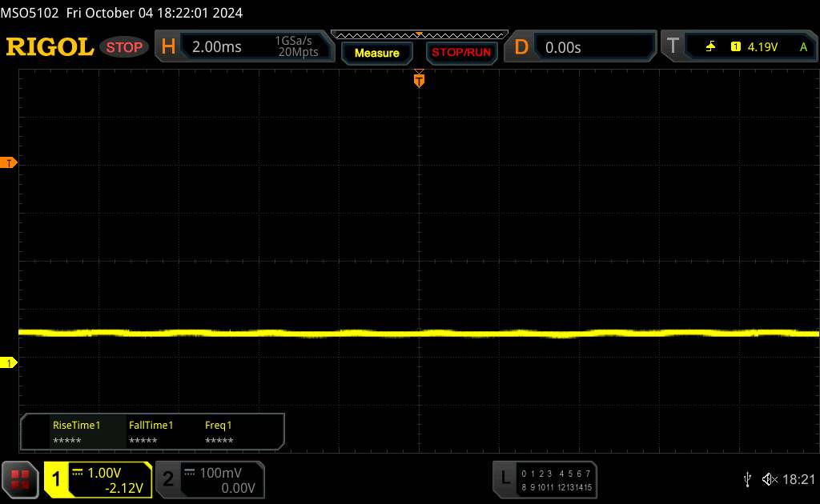Open the red grid function menu icon
The width and height of the screenshot is (820, 504).
(x=20, y=479)
